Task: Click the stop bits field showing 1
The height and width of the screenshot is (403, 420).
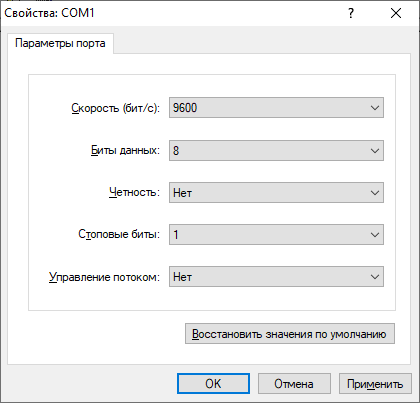Action: 276,235
